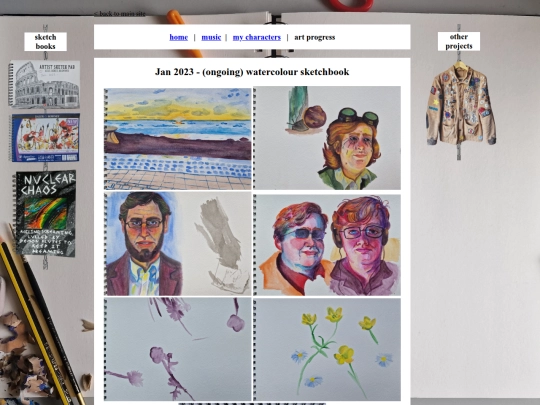Open the home link
This screenshot has height=405, width=540.
(178, 37)
